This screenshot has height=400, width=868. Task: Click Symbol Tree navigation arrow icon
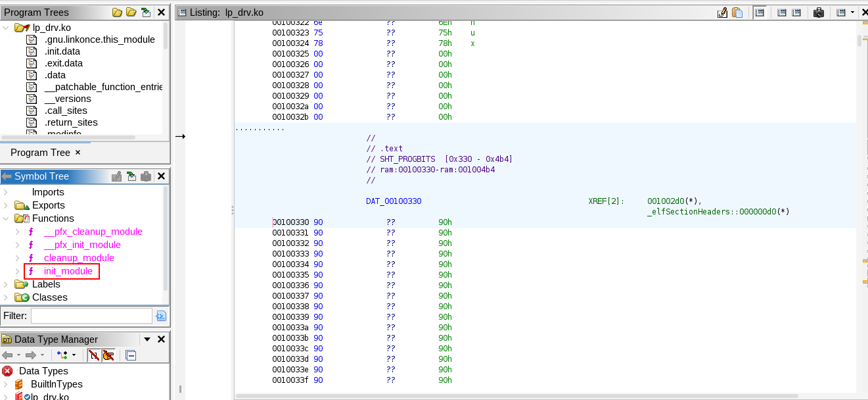(131, 176)
